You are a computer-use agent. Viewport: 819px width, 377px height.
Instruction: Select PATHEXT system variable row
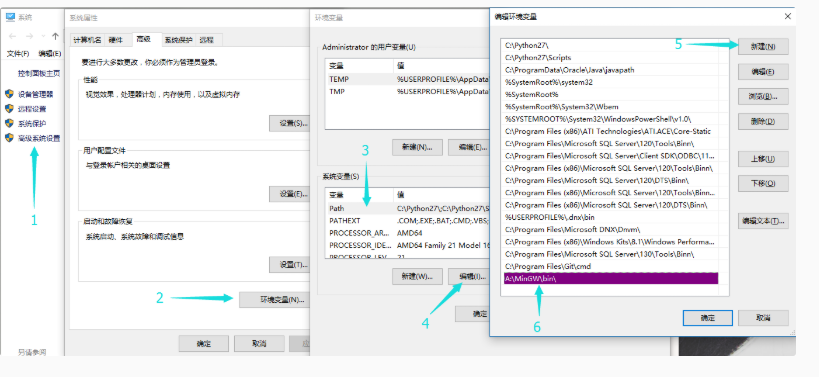407,220
